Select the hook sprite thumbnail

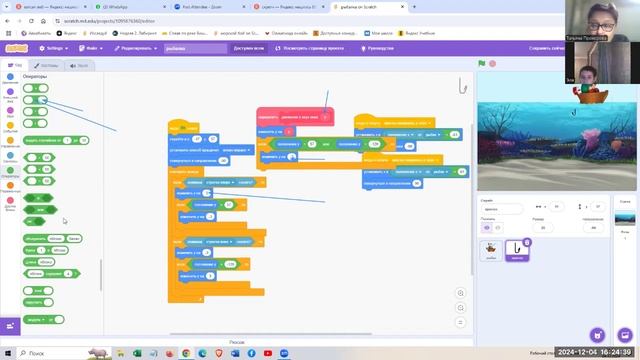point(517,250)
